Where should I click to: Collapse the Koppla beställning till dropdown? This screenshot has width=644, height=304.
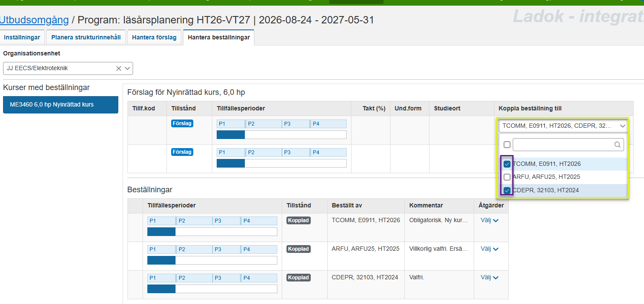(x=623, y=126)
